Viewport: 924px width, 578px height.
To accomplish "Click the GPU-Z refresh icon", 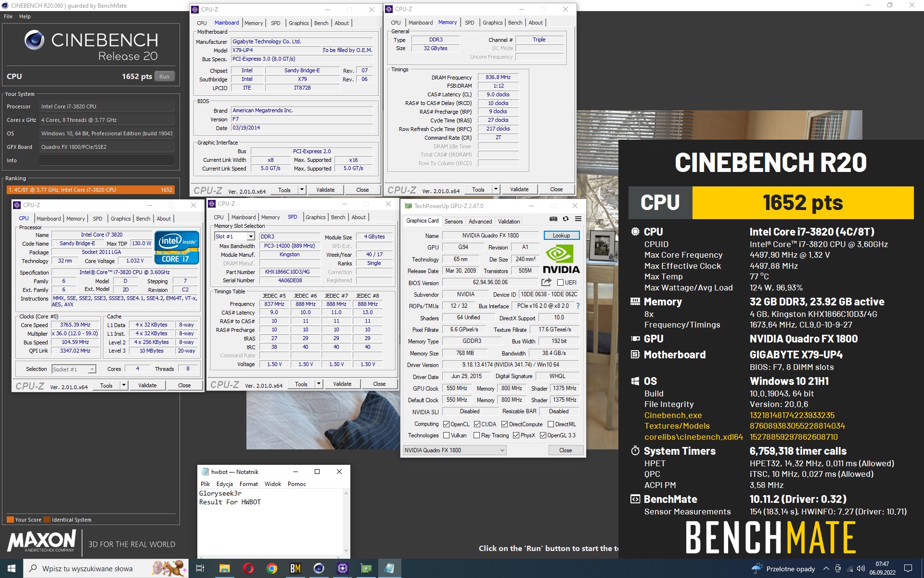I will tap(566, 219).
